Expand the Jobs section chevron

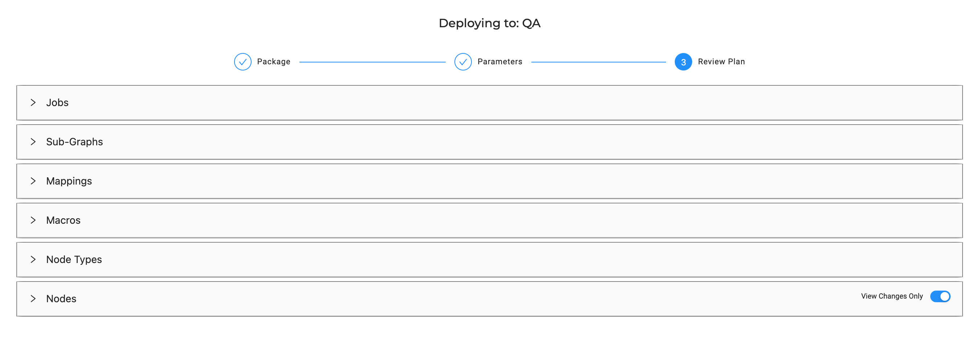[x=33, y=102]
